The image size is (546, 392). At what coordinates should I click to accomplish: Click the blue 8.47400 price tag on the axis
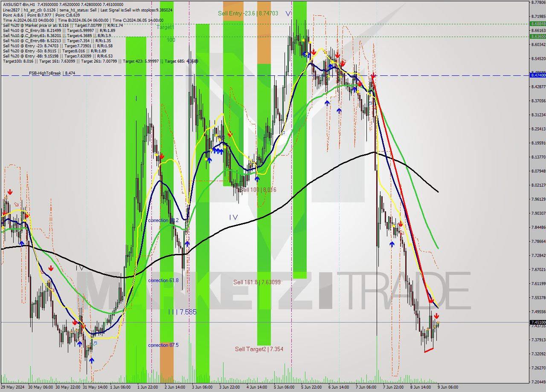pos(537,75)
